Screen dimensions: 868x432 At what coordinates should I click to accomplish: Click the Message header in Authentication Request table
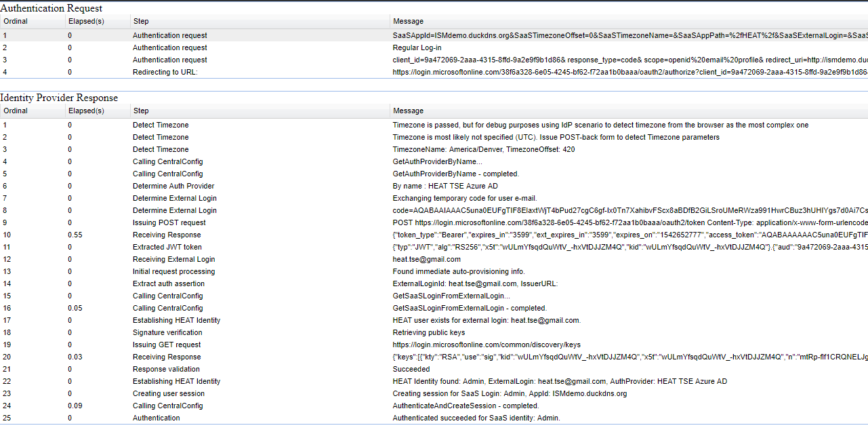click(x=408, y=22)
